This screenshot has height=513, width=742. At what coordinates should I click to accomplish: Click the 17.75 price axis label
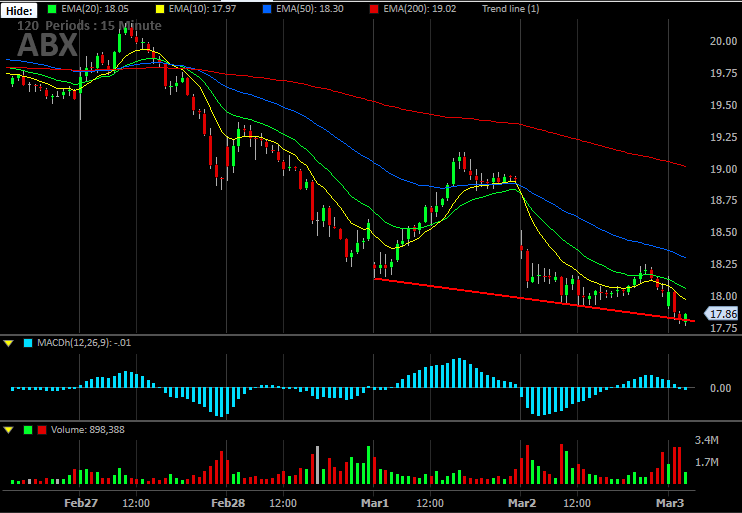(723, 328)
